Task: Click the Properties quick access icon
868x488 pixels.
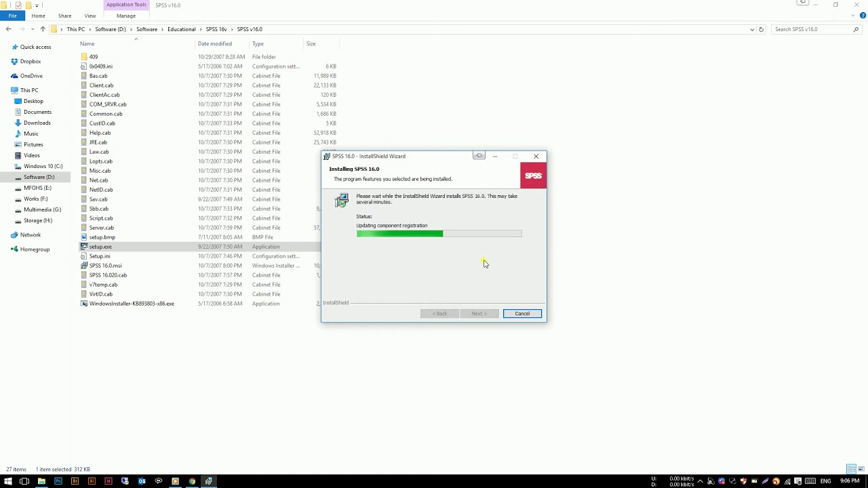Action: pyautogui.click(x=18, y=5)
